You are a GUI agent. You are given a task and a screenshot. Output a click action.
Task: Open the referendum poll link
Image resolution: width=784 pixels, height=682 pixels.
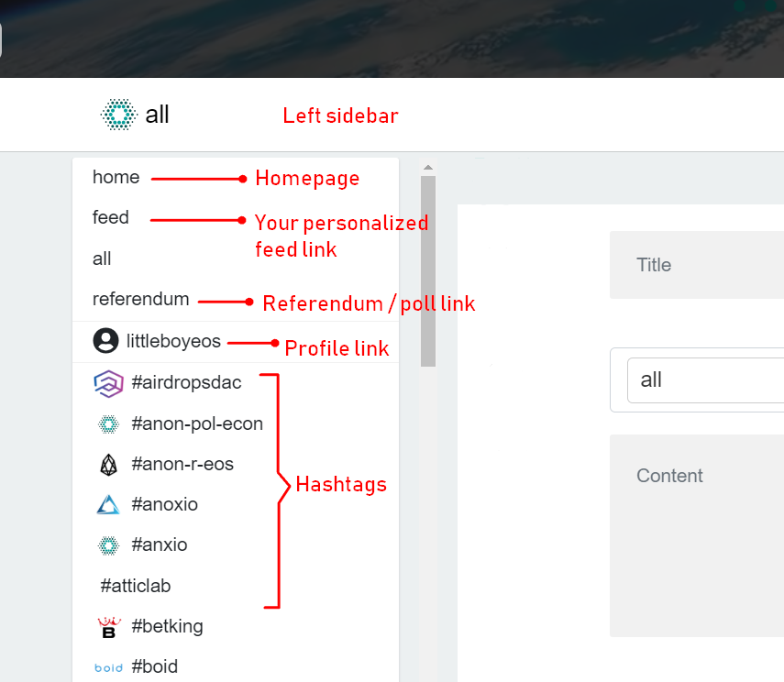pyautogui.click(x=141, y=299)
